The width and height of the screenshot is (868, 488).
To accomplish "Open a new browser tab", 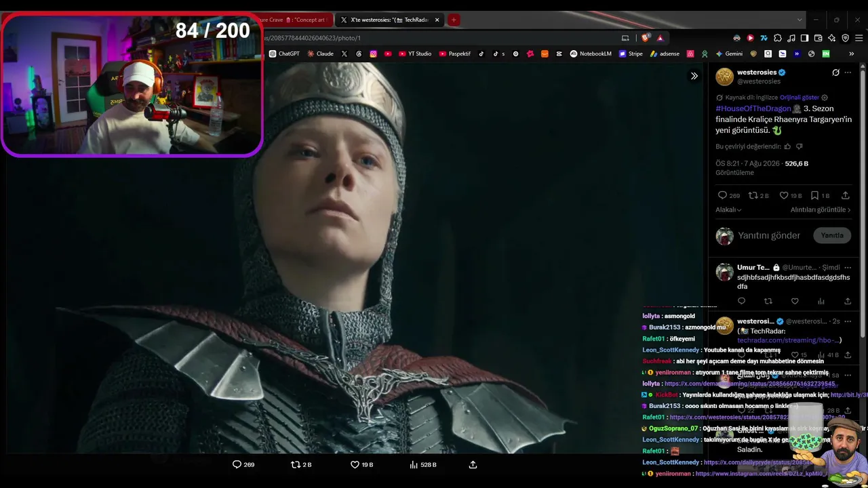I will 454,20.
